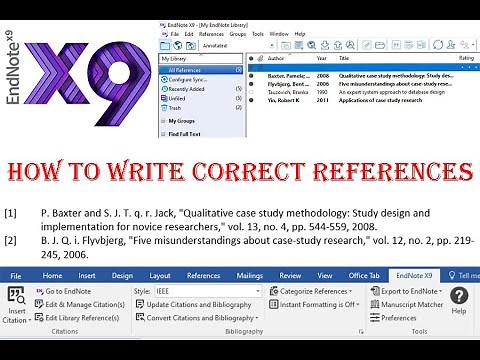Switch to Online Search Mode globe icon

click(178, 45)
